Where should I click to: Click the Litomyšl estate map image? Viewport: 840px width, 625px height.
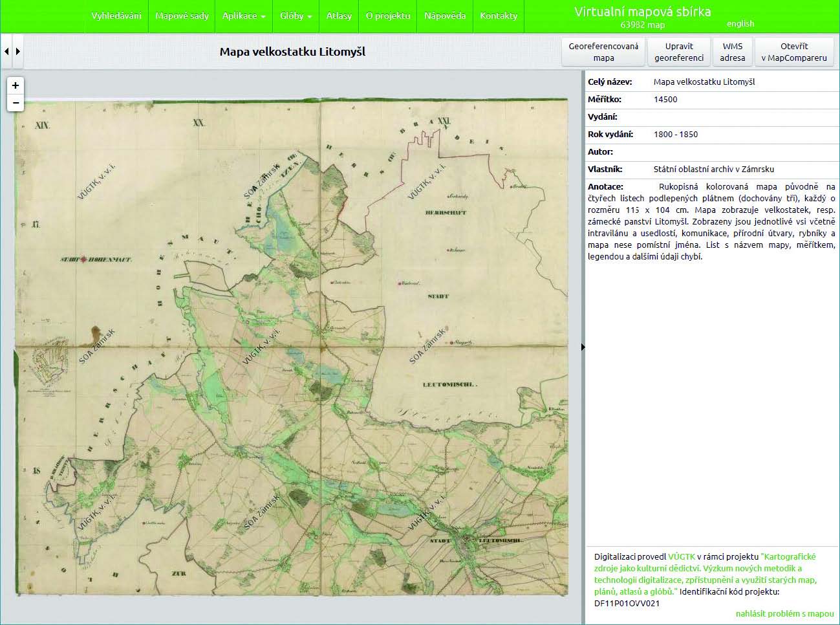[x=291, y=346]
